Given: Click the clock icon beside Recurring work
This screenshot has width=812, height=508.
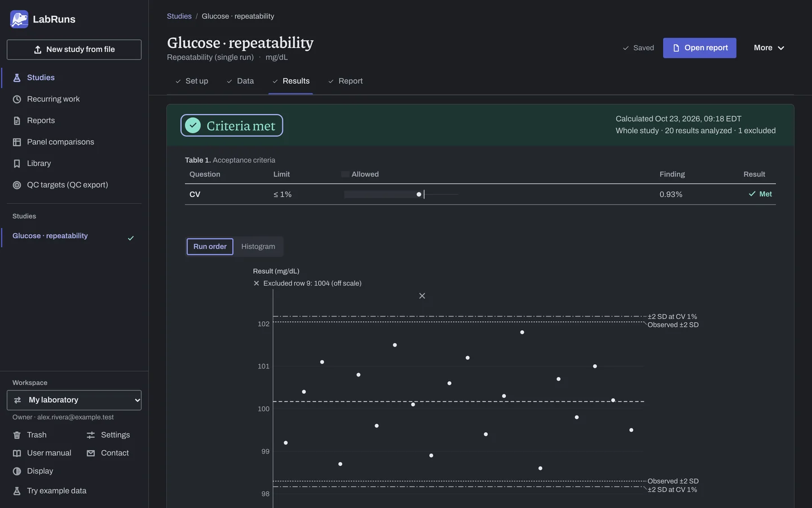Looking at the screenshot, I should [17, 99].
